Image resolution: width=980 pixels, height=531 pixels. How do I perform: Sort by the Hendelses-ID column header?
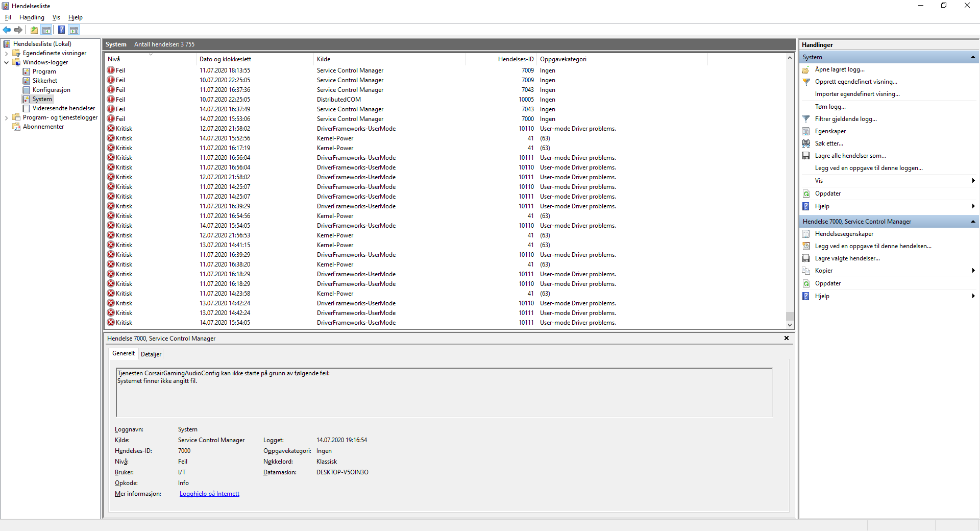[501, 59]
